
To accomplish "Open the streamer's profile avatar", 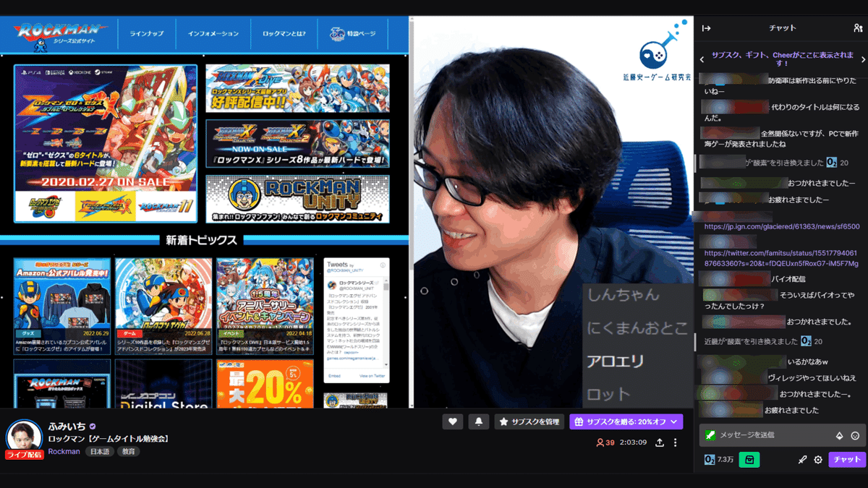I will [x=24, y=437].
